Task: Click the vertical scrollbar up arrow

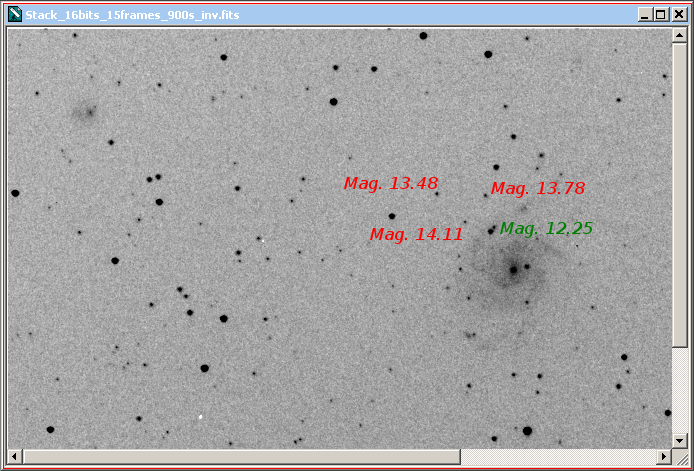Action: (x=679, y=35)
